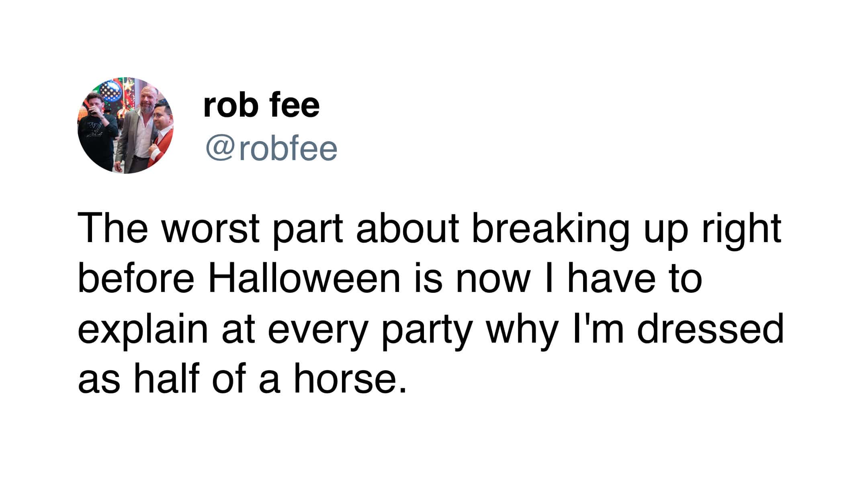Click the word Halloween in the tweet
Screen dimensions: 868x481
[304, 279]
